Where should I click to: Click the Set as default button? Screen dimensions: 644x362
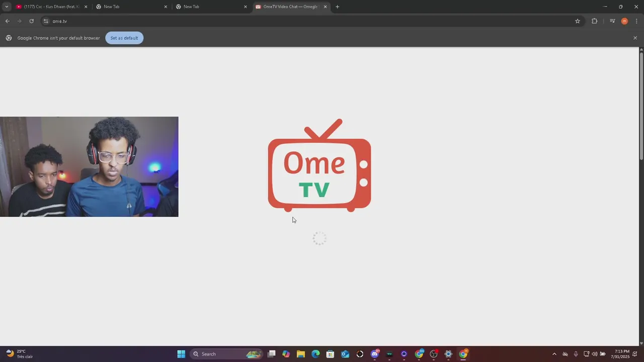click(x=124, y=38)
